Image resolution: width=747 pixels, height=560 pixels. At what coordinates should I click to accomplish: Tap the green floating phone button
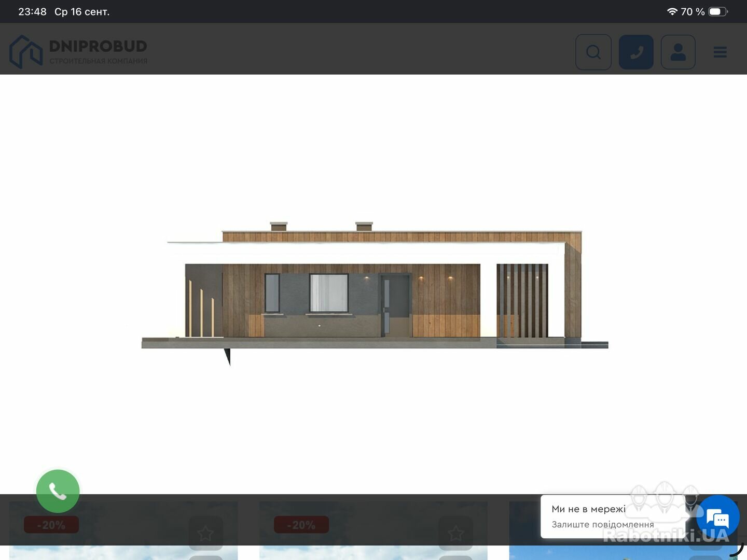point(58,491)
